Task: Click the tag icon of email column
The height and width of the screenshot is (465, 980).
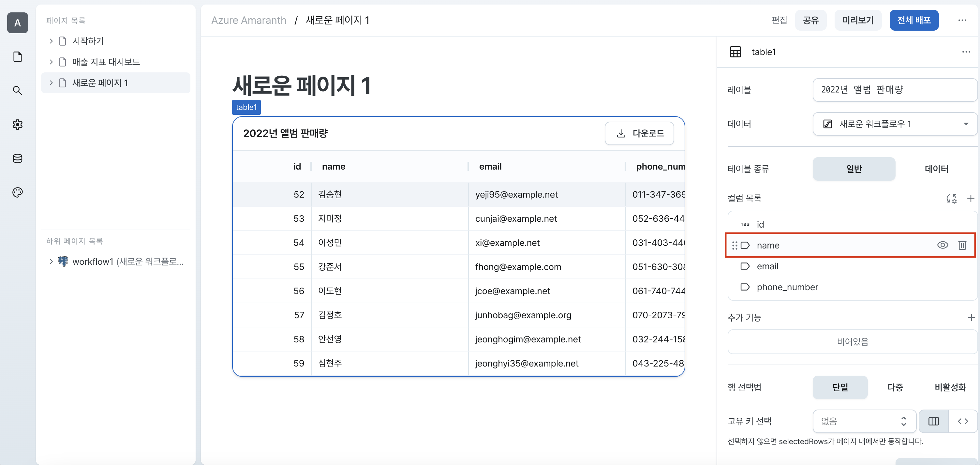Action: [x=745, y=266]
